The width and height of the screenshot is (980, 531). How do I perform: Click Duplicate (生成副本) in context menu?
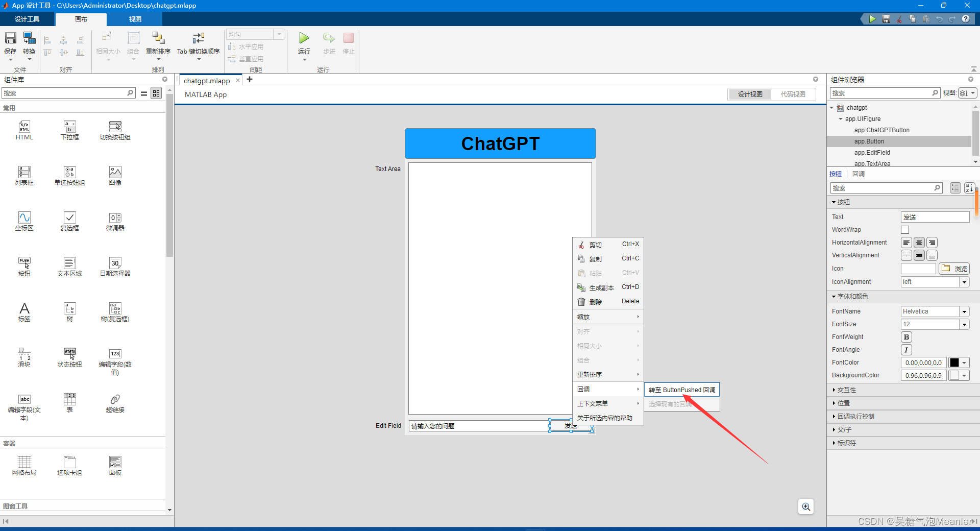608,287
